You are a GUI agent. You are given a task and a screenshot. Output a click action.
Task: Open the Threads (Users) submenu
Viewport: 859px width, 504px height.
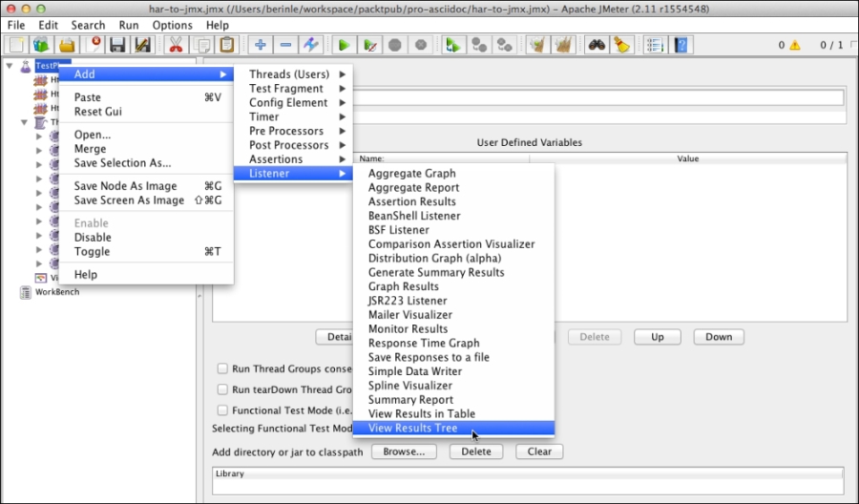(x=293, y=73)
